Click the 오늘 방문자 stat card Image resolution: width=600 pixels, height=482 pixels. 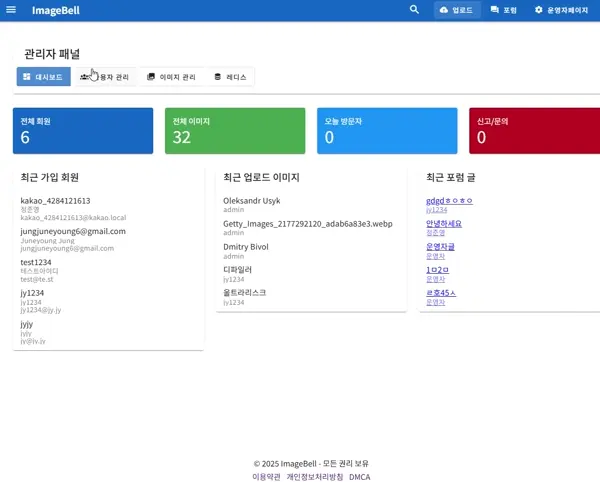point(387,131)
